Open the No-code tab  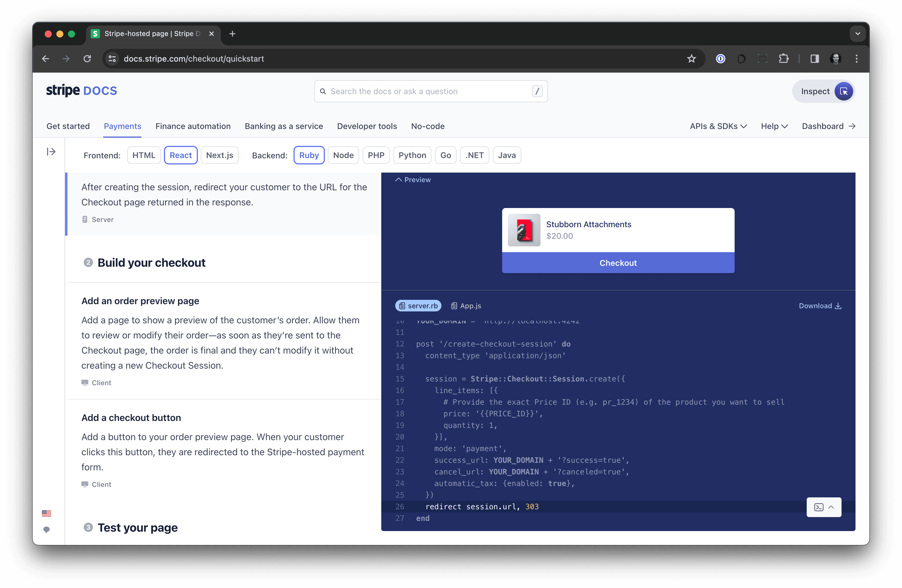(427, 126)
